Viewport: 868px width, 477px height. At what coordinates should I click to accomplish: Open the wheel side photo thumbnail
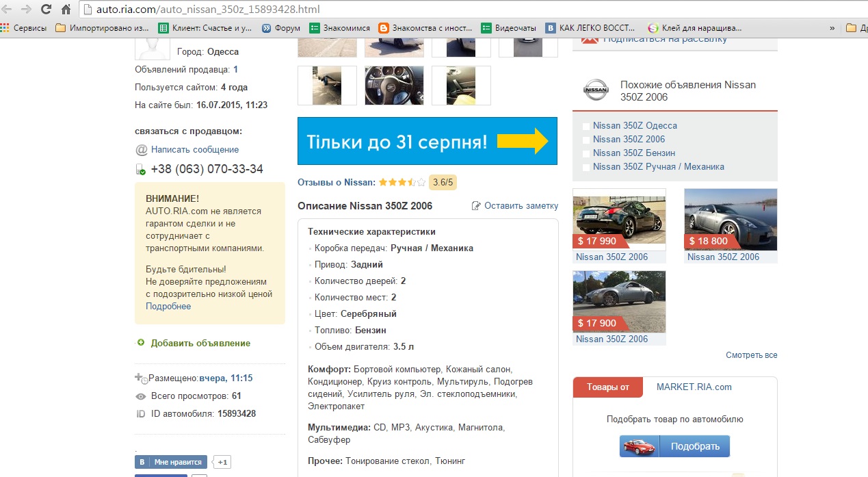(x=327, y=85)
